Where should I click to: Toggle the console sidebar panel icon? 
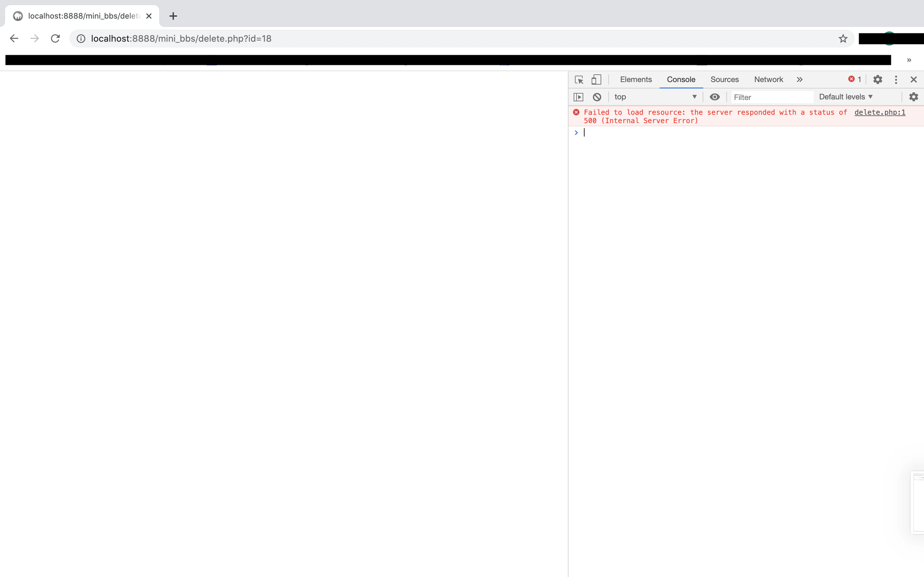[x=578, y=97]
